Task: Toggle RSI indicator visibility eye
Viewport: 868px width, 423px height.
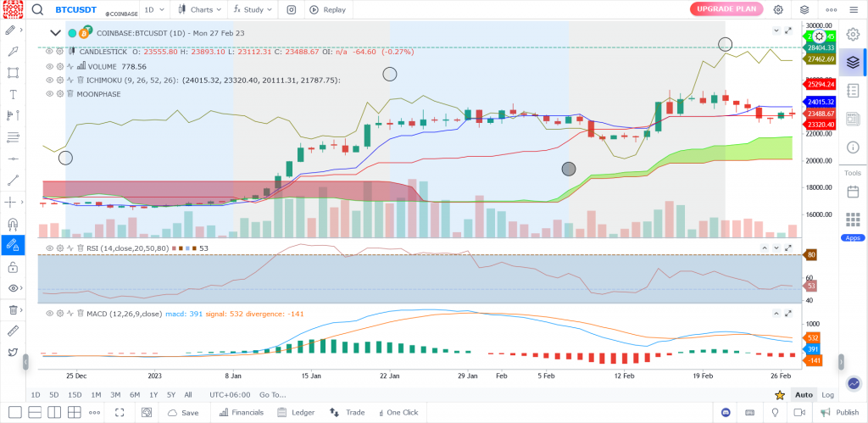Action: click(49, 248)
